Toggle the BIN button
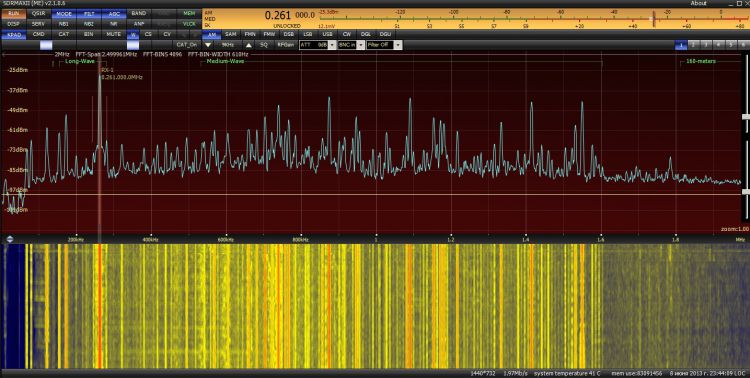The image size is (750, 378). [x=89, y=34]
